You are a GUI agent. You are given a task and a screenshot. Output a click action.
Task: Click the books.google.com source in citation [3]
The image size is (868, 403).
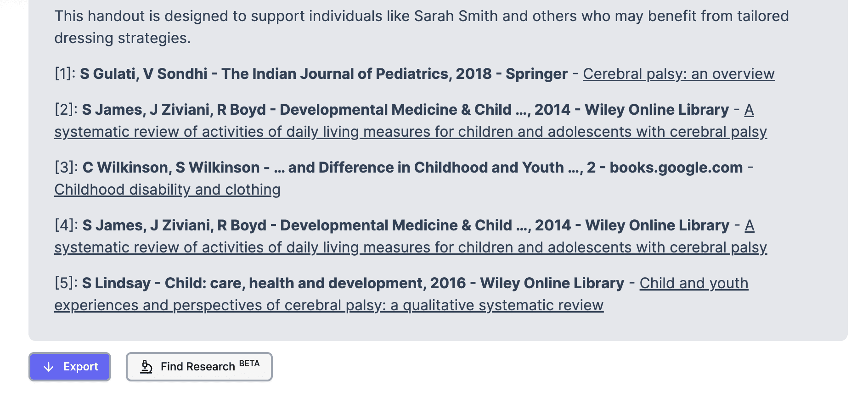click(x=677, y=167)
